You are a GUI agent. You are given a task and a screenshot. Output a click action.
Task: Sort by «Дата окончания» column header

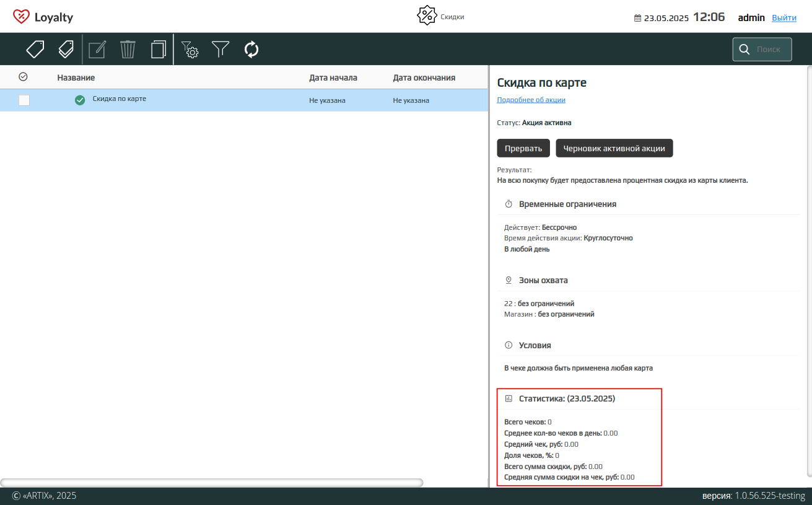point(424,77)
